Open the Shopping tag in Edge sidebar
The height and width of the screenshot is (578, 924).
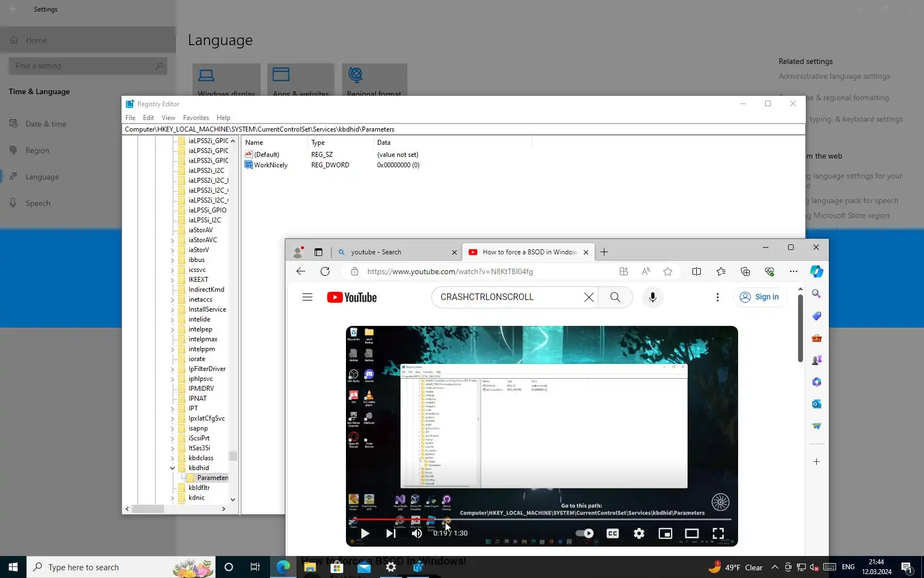click(817, 316)
